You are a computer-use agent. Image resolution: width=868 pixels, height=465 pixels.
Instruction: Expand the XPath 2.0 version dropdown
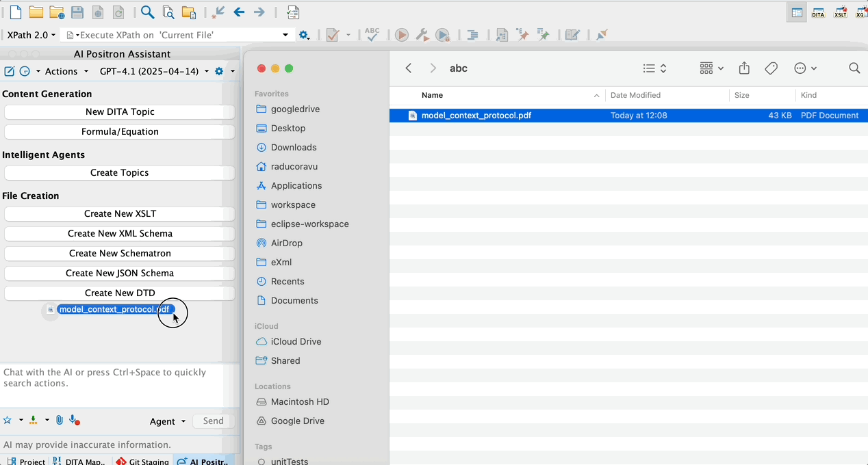pyautogui.click(x=31, y=35)
